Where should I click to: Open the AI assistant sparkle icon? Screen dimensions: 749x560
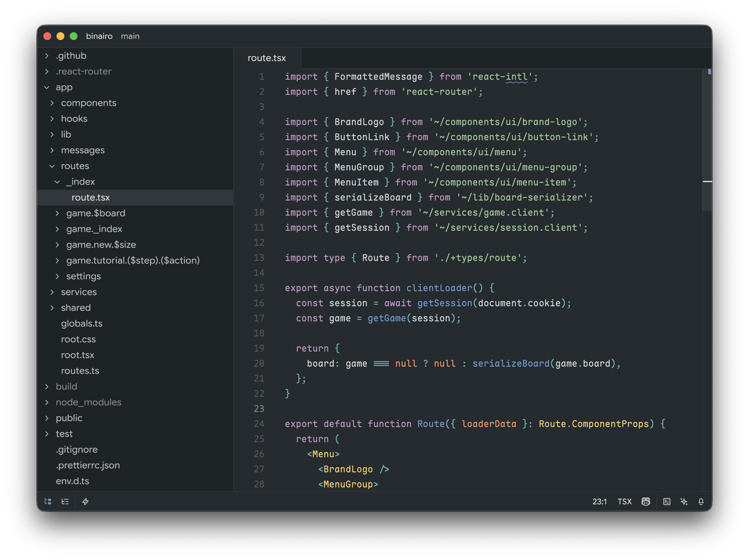[x=684, y=502]
